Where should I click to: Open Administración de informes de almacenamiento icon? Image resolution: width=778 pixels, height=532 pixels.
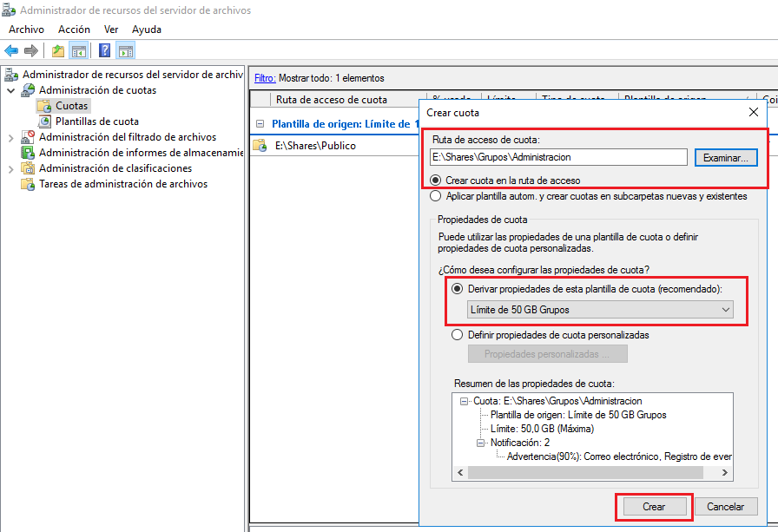point(28,153)
